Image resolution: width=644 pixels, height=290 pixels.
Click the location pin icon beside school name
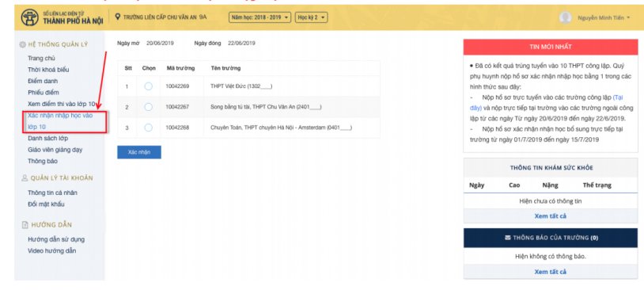click(x=118, y=17)
